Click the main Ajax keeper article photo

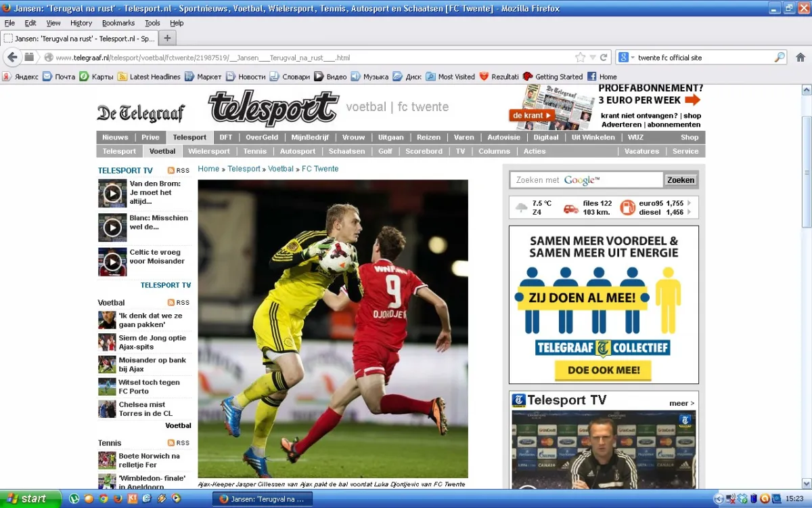(333, 329)
